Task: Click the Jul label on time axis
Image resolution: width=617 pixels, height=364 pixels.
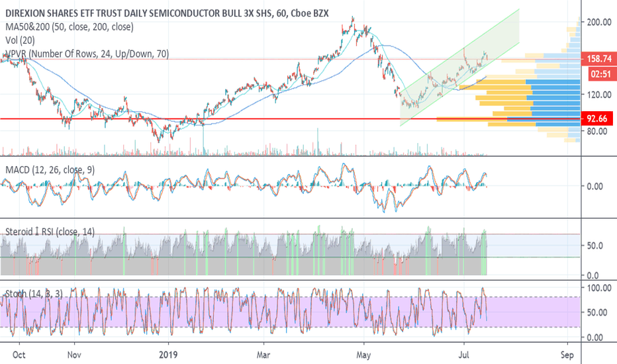Action: (x=464, y=355)
